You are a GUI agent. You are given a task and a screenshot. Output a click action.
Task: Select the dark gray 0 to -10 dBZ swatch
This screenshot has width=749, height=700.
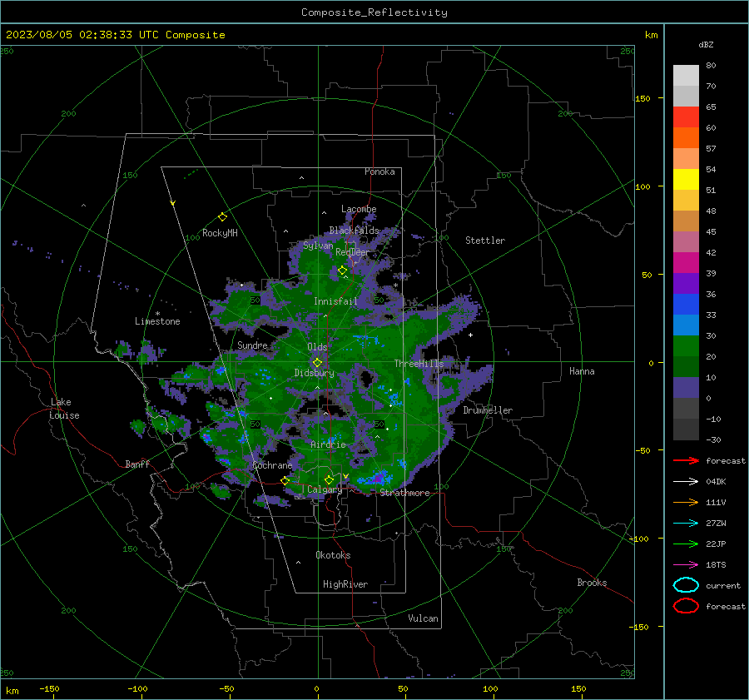[x=686, y=408]
